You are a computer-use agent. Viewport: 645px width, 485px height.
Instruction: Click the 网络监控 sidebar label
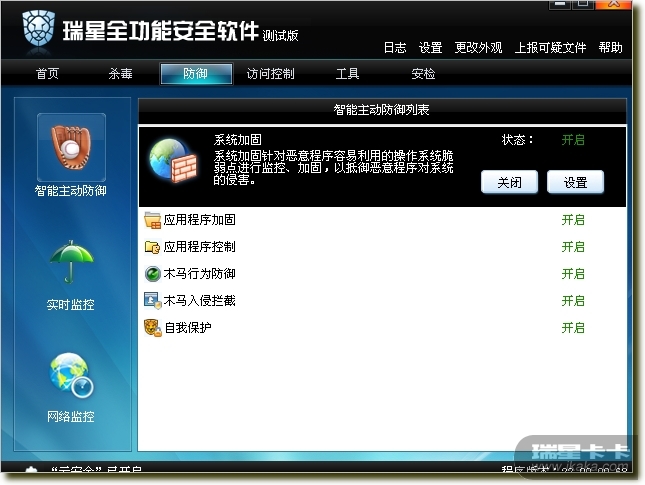click(71, 417)
